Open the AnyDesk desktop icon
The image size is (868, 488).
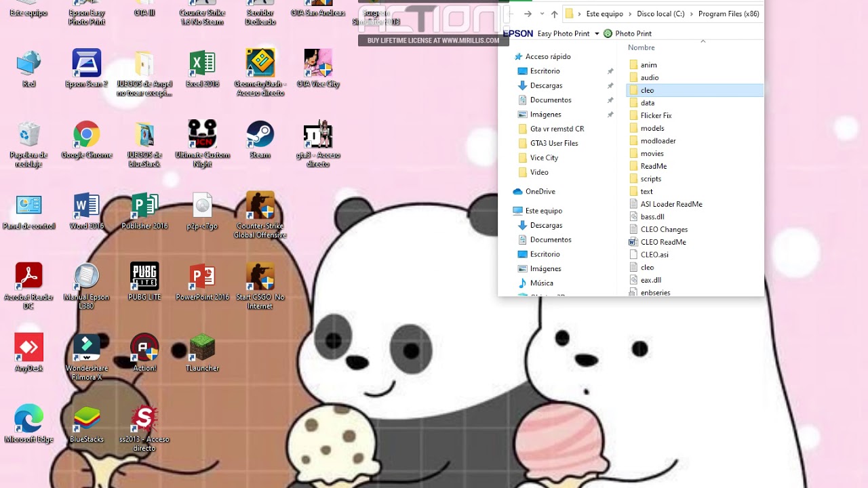28,353
